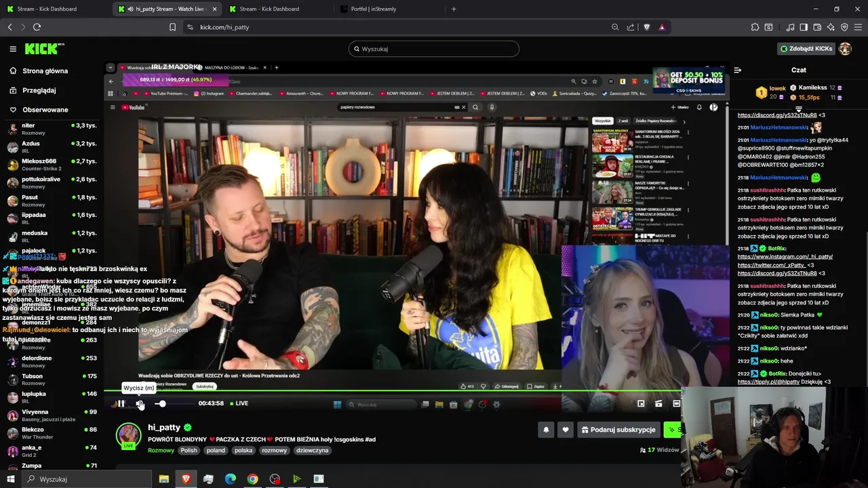The image size is (868, 488).
Task: Open Google Chrome from taskbar
Action: click(252, 479)
